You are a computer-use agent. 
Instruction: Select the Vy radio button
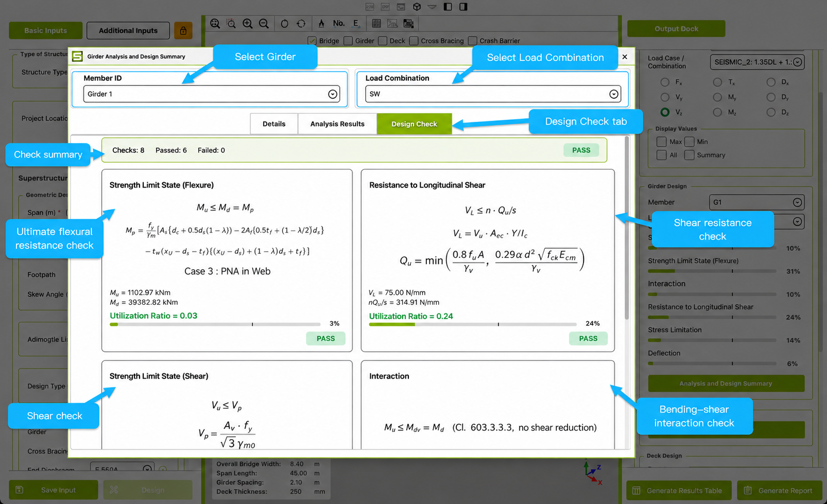[665, 97]
